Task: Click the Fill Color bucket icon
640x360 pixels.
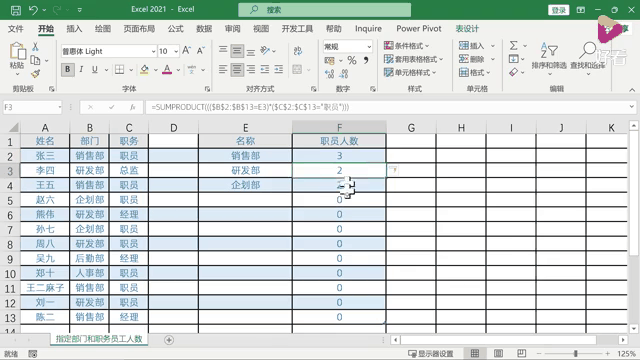Action: pos(144,69)
